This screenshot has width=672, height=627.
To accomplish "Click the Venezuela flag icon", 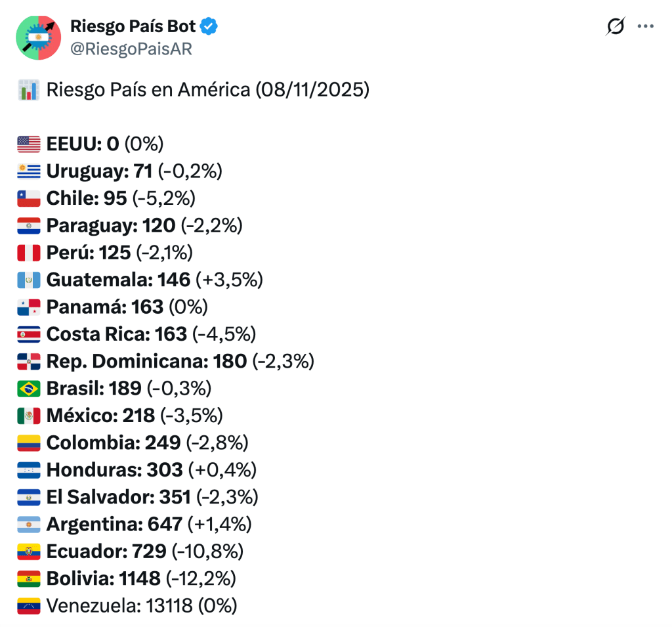I will [x=28, y=606].
